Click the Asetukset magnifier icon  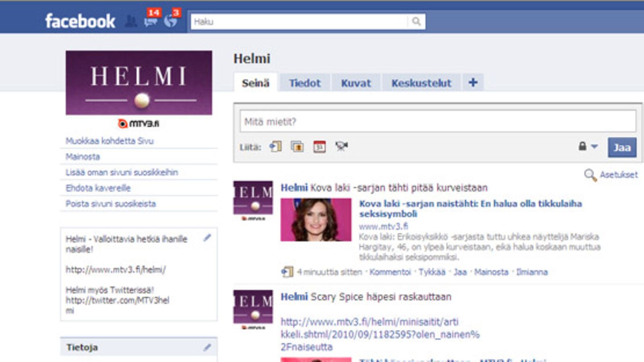(590, 175)
